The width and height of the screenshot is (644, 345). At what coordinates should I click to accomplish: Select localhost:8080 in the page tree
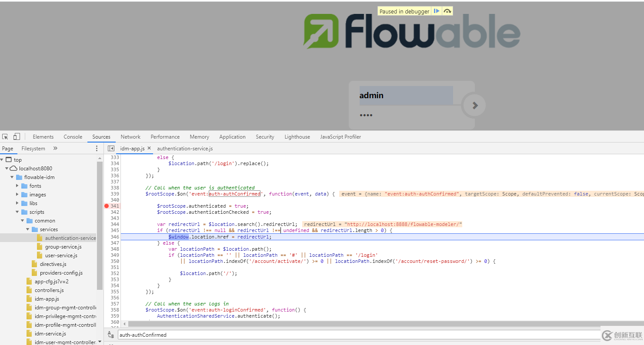pyautogui.click(x=35, y=168)
